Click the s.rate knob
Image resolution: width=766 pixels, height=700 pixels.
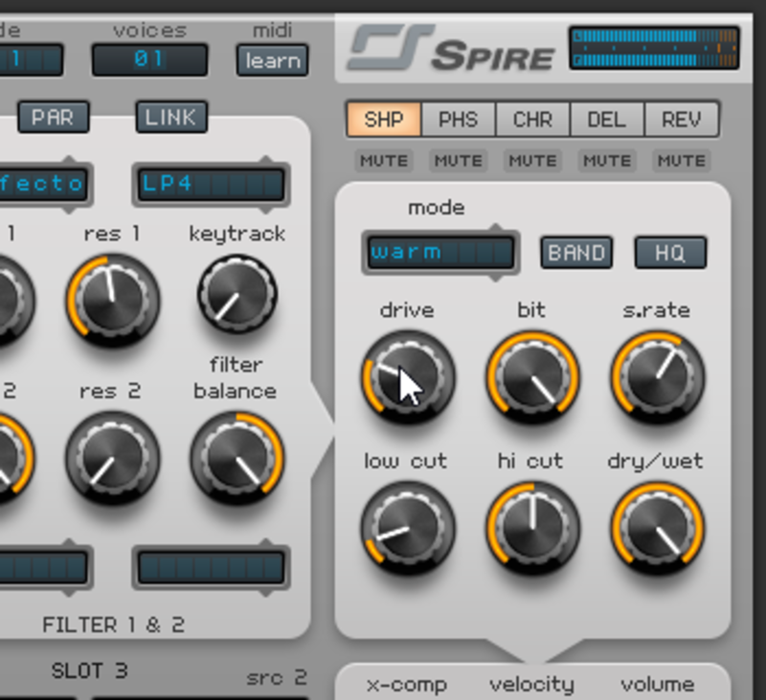pos(658,376)
